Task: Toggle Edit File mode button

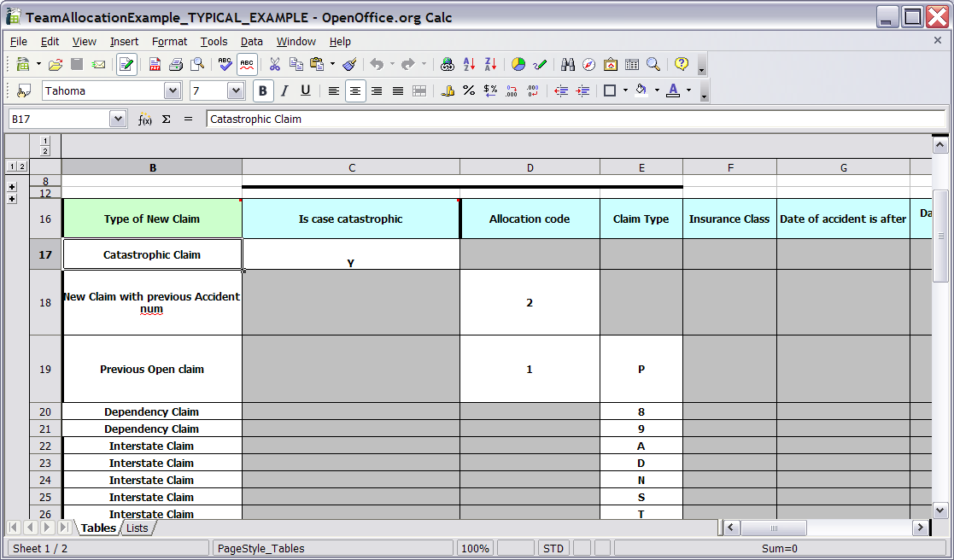Action: (x=126, y=65)
